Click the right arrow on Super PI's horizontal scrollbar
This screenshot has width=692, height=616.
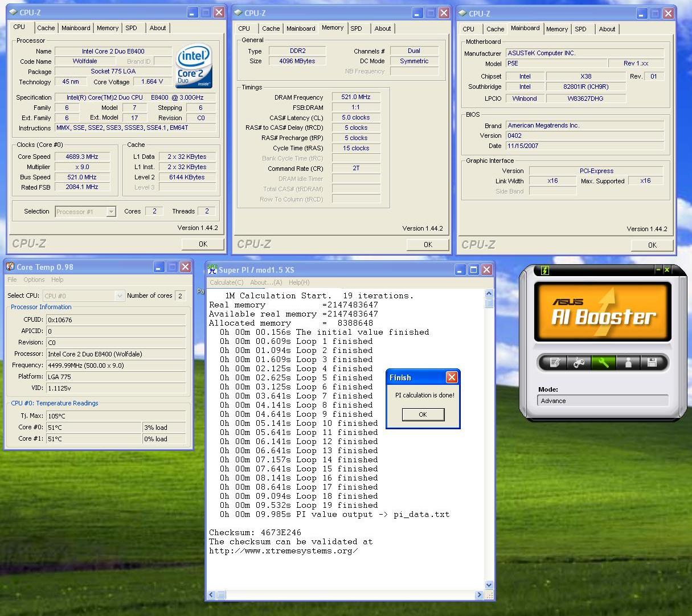click(479, 595)
